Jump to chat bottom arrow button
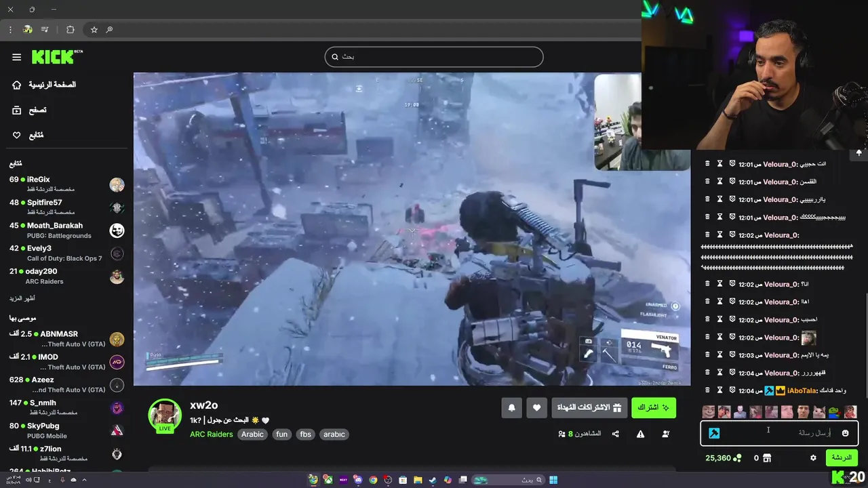868x488 pixels. pyautogui.click(x=859, y=152)
